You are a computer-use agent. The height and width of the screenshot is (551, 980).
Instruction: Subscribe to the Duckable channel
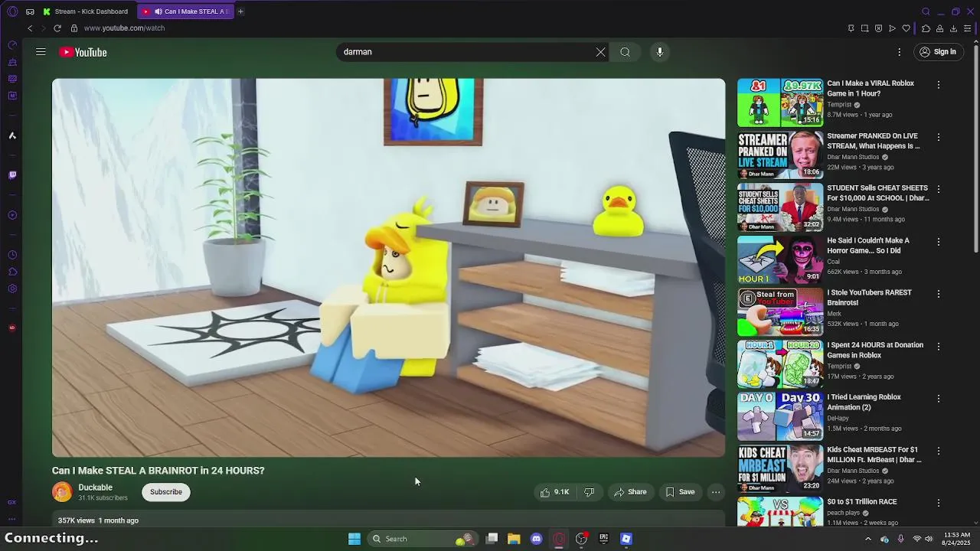(x=166, y=492)
